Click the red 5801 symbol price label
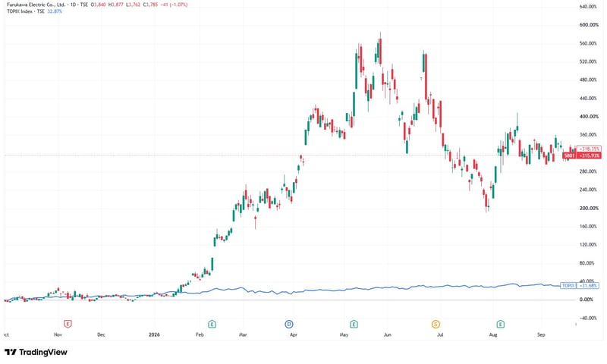This screenshot has height=364, width=607. (570, 155)
